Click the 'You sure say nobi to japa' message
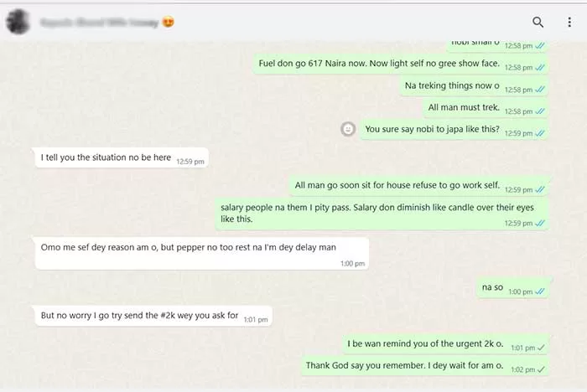The width and height of the screenshot is (587, 392). pos(455,130)
